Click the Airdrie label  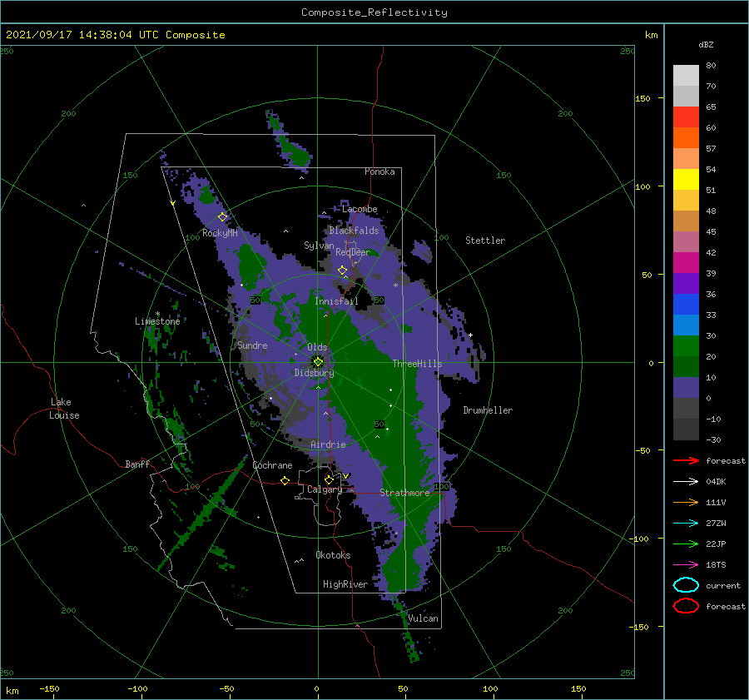click(x=328, y=444)
